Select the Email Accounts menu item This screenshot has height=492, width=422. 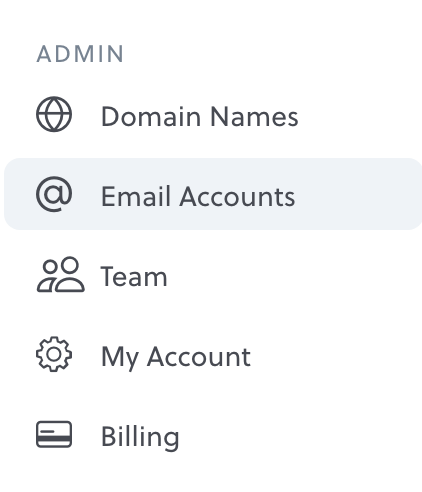[213, 194]
